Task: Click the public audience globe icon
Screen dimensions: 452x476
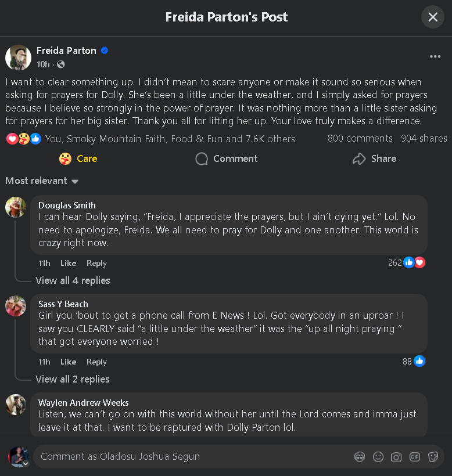Action: pyautogui.click(x=61, y=64)
